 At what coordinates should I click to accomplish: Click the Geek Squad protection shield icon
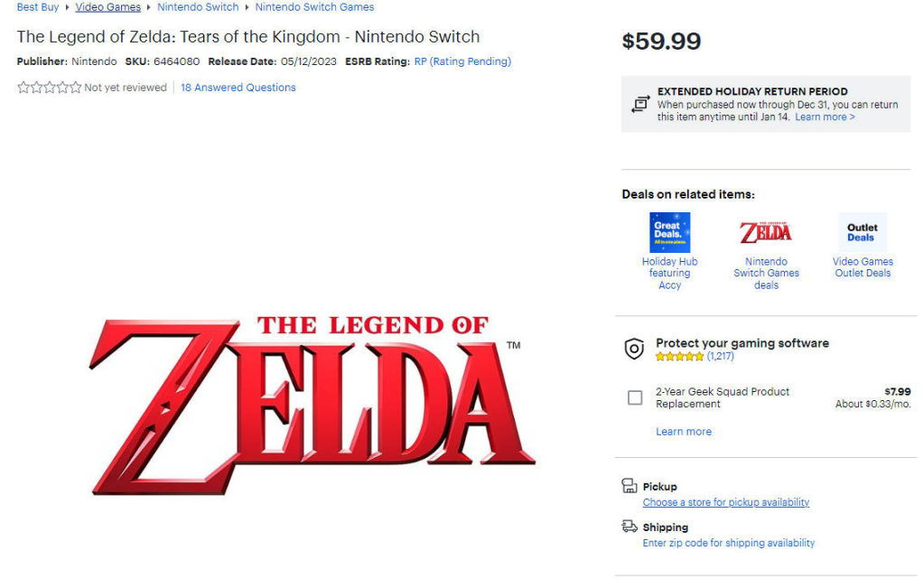(x=635, y=350)
